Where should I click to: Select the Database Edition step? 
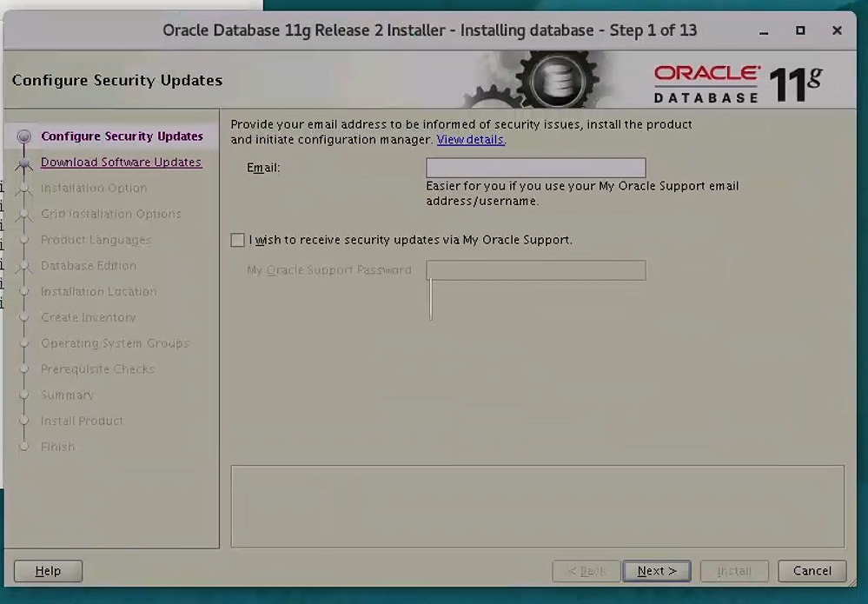88,266
